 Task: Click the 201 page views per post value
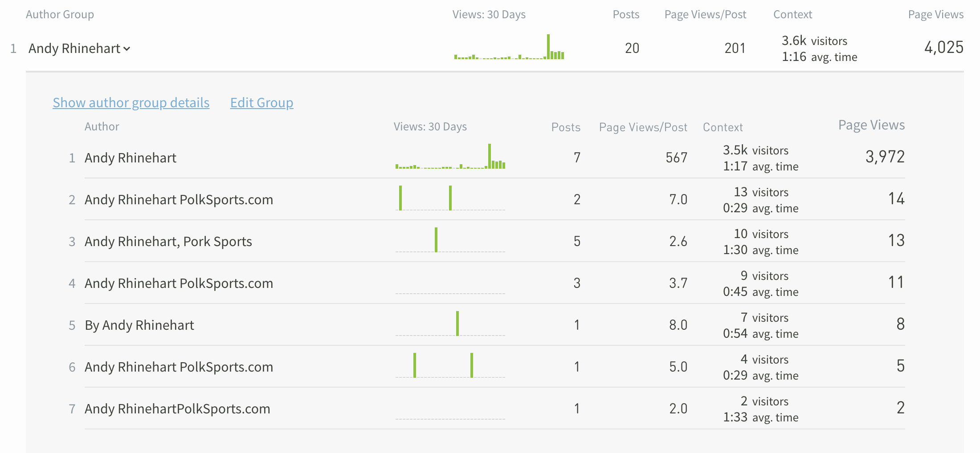735,48
